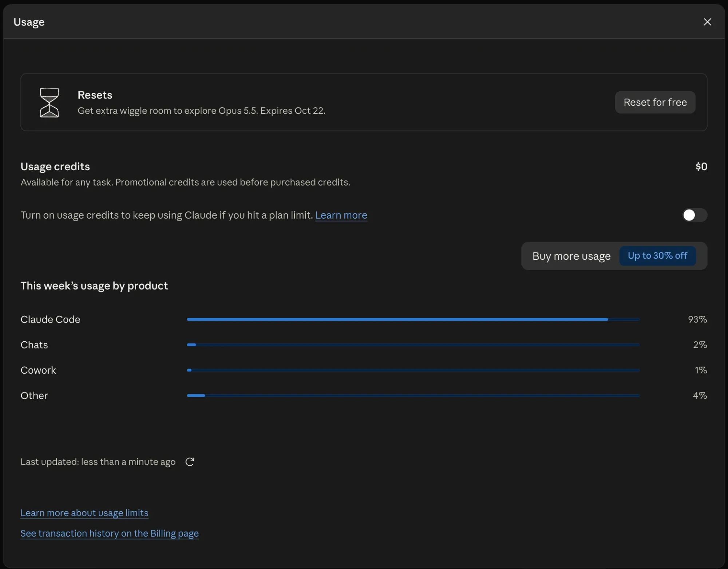
Task: Click the Opus 5.5 expiry description
Action: (201, 111)
